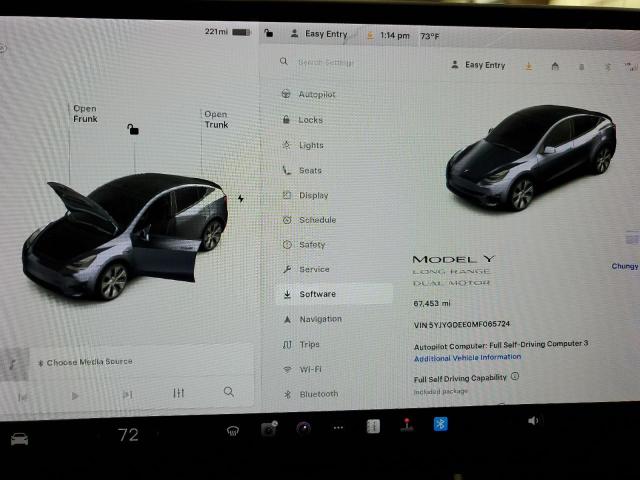Open HomeLink house icon in settings header
The height and width of the screenshot is (480, 640).
point(555,66)
